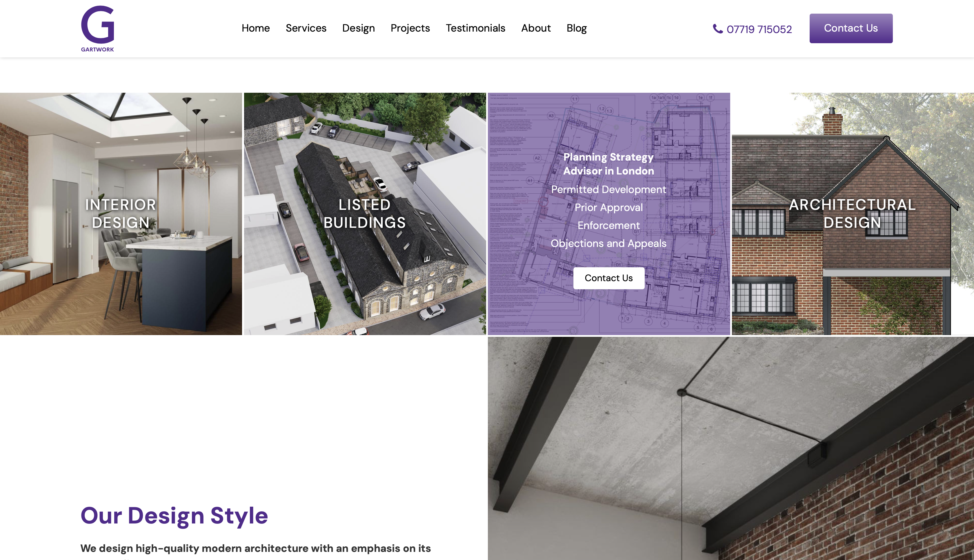This screenshot has height=560, width=974.
Task: Open the Home menu item
Action: tap(256, 28)
